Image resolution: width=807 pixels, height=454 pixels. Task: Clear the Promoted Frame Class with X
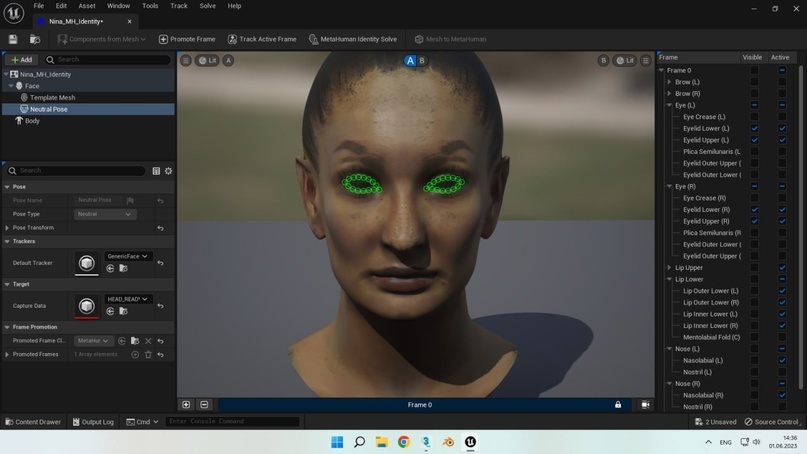pos(148,341)
